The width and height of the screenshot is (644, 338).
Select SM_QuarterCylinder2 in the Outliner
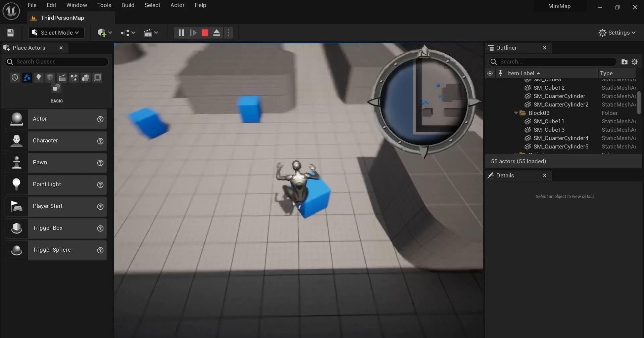pyautogui.click(x=561, y=104)
